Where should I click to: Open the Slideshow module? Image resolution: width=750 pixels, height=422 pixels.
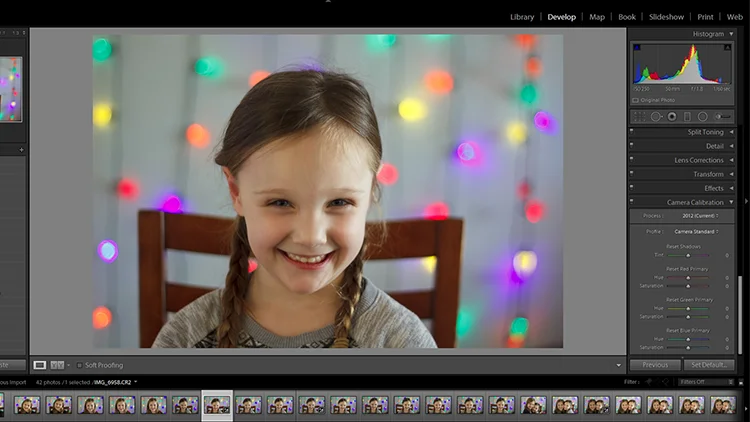[x=666, y=17]
